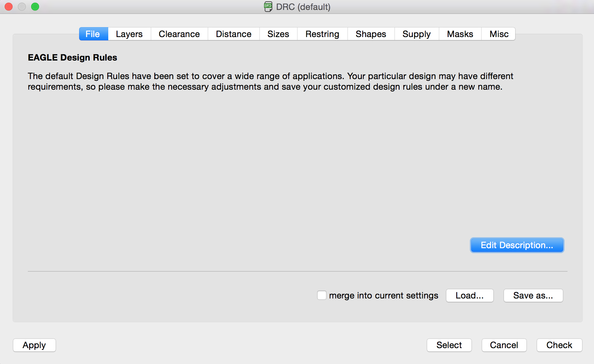Apply the design rule changes
This screenshot has width=594, height=364.
(34, 345)
